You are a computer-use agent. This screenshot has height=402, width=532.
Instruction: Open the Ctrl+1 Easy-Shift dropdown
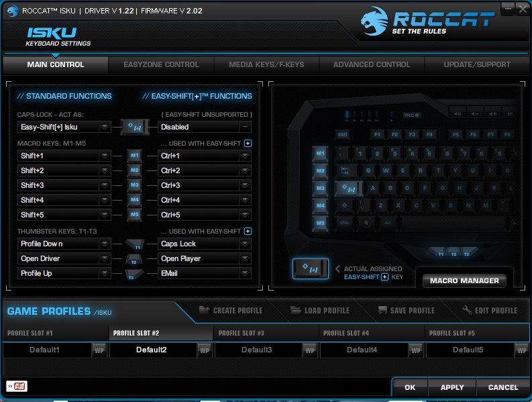pos(245,156)
